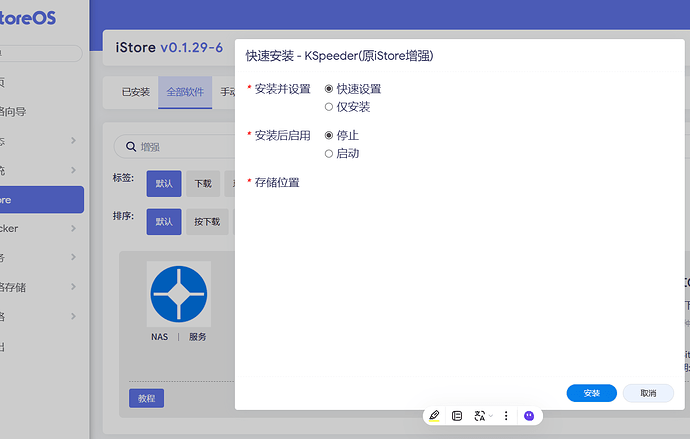
Task: Select the 启动 radio option
Action: (329, 154)
